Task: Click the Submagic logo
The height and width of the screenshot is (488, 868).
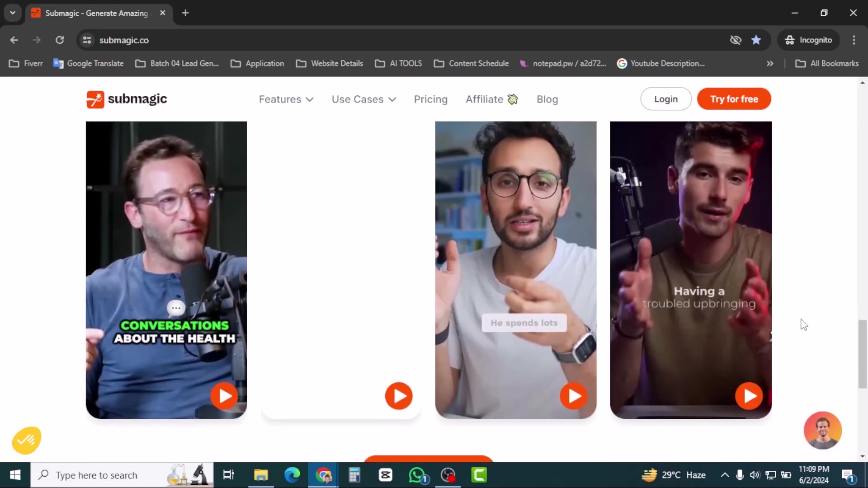Action: pyautogui.click(x=127, y=99)
